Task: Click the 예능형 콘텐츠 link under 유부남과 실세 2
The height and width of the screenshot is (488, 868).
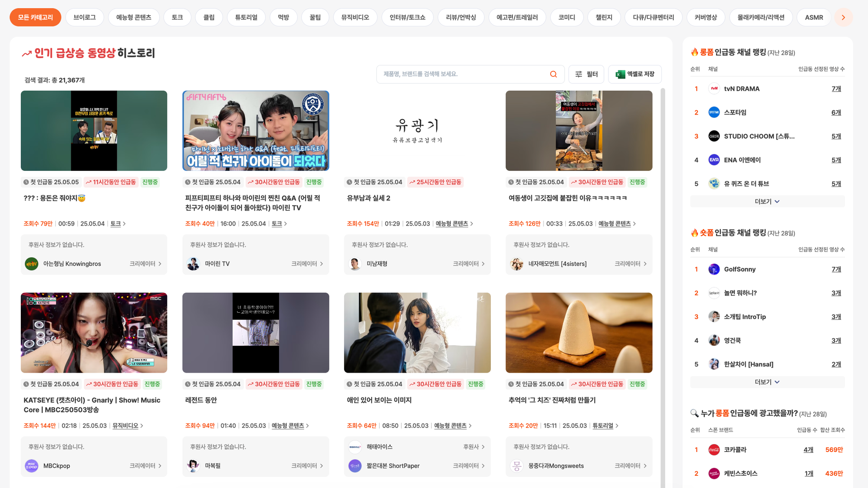Action: pos(451,223)
